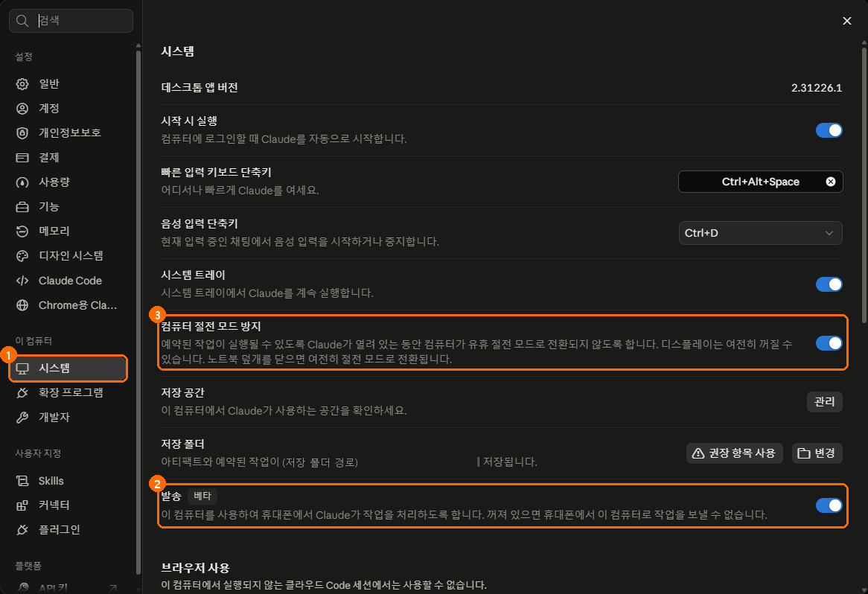868x594 pixels.
Task: Click the code brackets icon beside Claude Code
Action: (22, 281)
